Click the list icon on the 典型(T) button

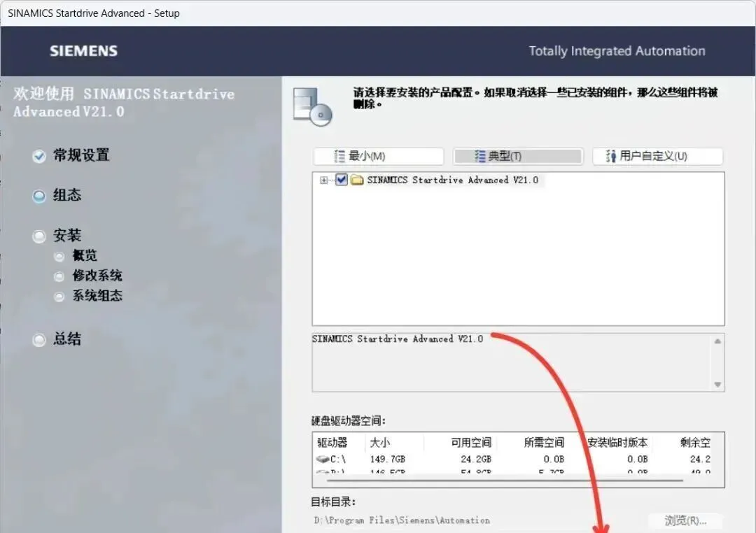(479, 156)
